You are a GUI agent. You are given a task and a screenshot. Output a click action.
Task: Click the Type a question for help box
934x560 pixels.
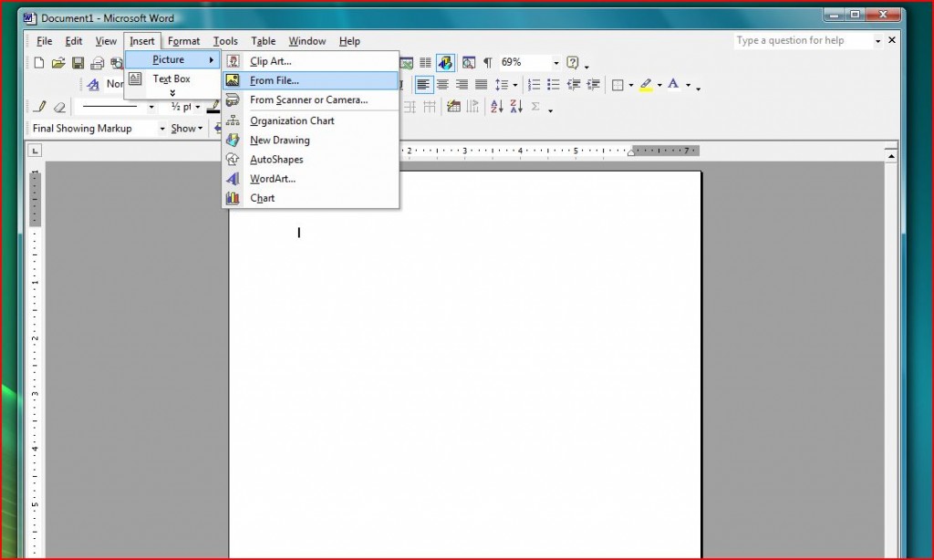tap(801, 41)
